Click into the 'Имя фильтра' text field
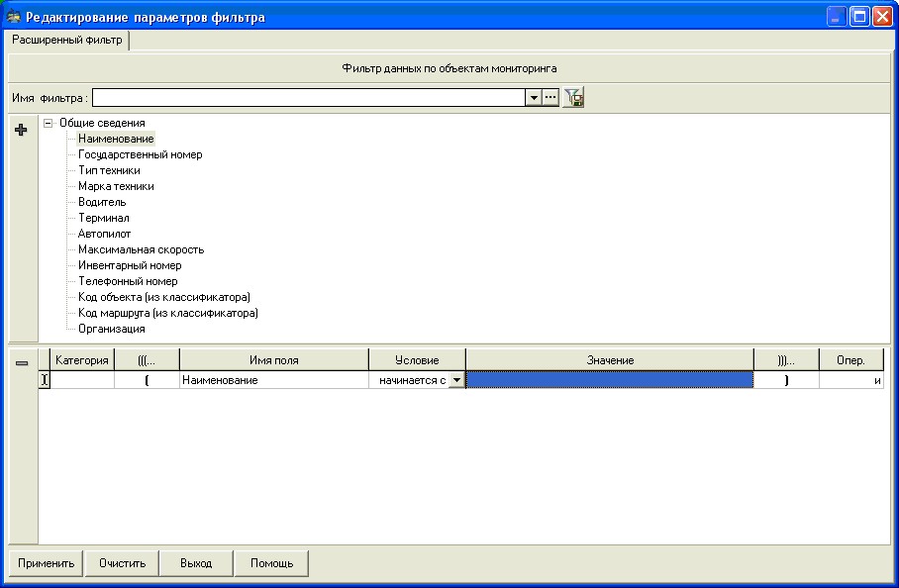This screenshot has height=588, width=899. (307, 97)
